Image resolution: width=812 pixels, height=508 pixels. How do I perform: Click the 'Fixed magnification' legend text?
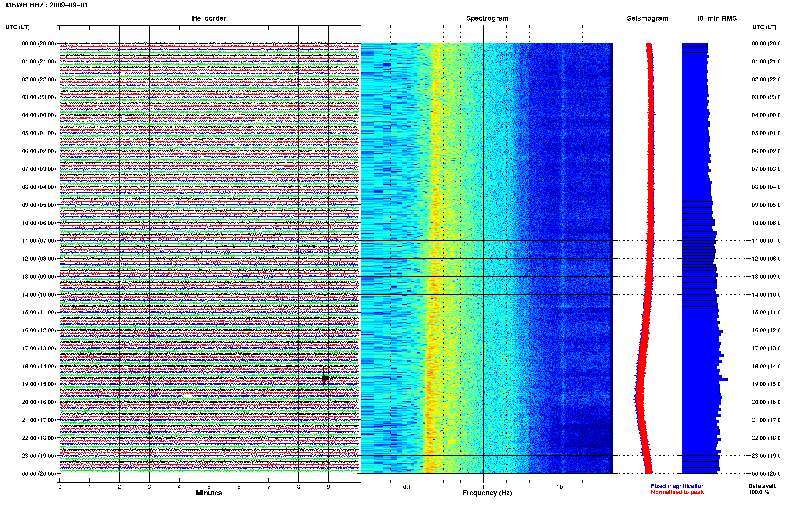click(x=678, y=486)
